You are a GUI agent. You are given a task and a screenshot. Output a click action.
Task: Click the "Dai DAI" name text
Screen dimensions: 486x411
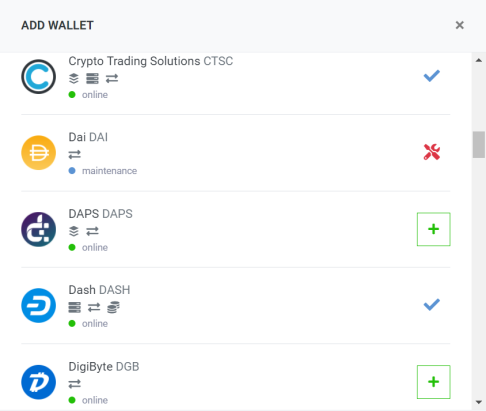(88, 137)
